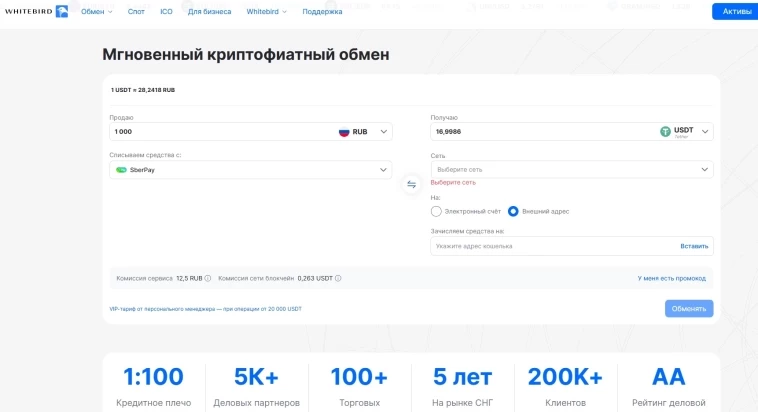This screenshot has width=758, height=412.
Task: Click У меня есть промокод link
Action: (671, 279)
